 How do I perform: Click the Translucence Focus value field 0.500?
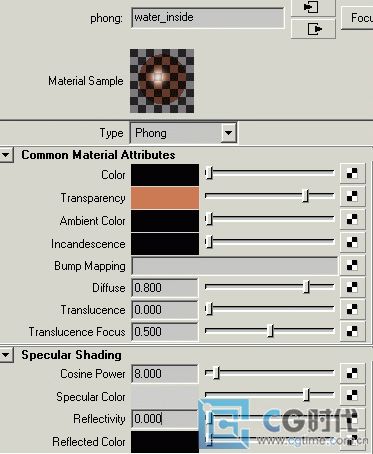point(165,332)
